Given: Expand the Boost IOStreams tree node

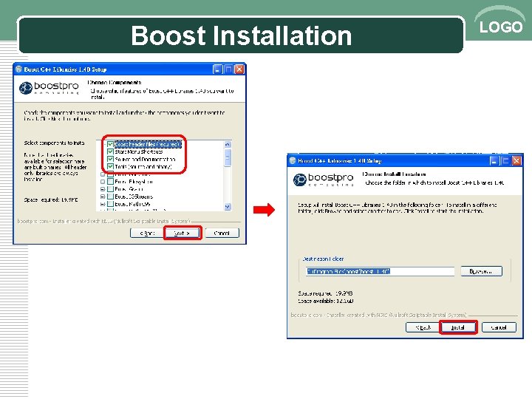Looking at the screenshot, I should point(103,197).
